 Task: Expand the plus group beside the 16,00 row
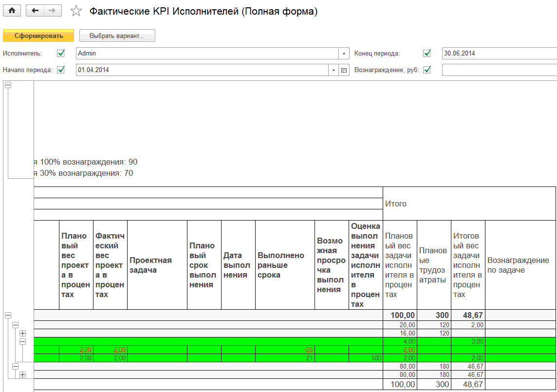(22, 334)
